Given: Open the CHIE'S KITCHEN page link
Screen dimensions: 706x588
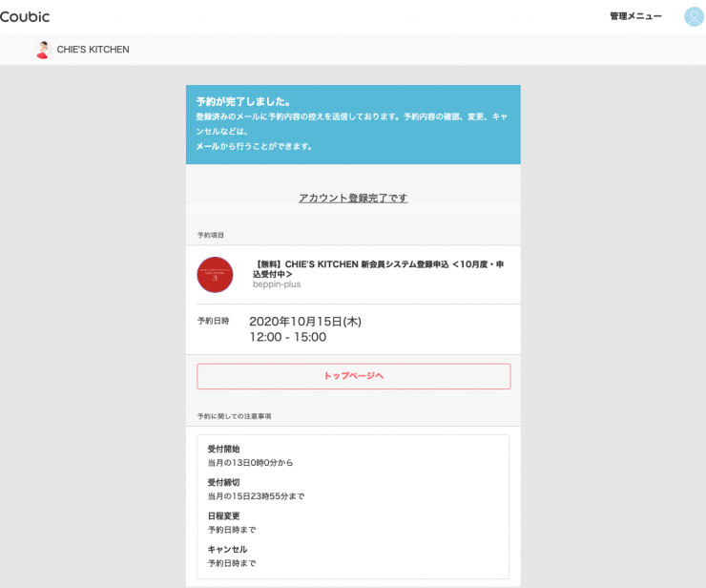Looking at the screenshot, I should (93, 50).
